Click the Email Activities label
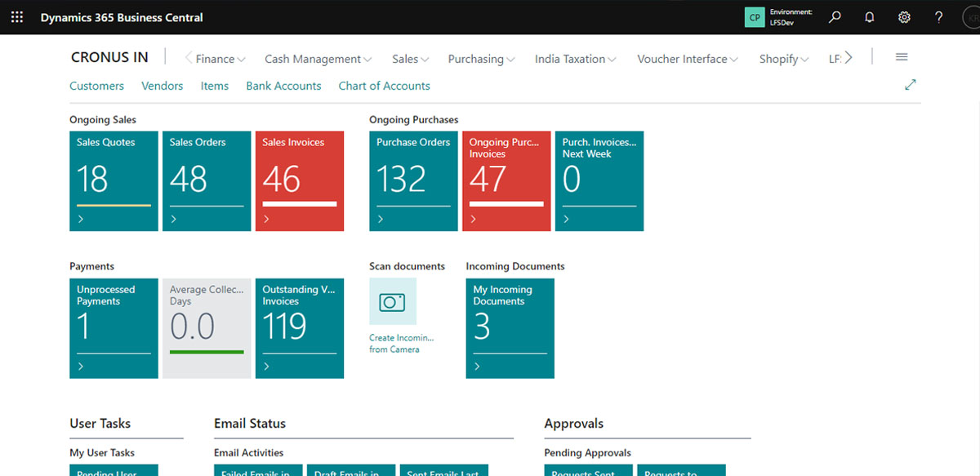980x476 pixels. click(249, 453)
